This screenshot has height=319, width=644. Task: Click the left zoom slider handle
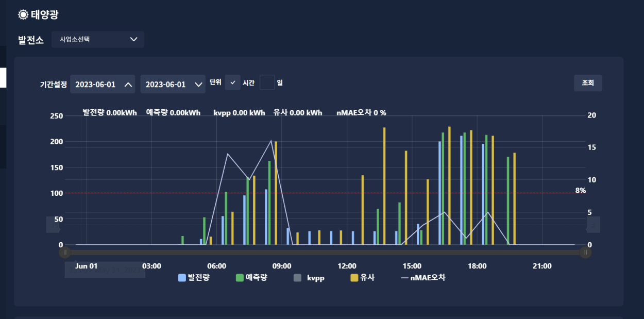point(65,253)
